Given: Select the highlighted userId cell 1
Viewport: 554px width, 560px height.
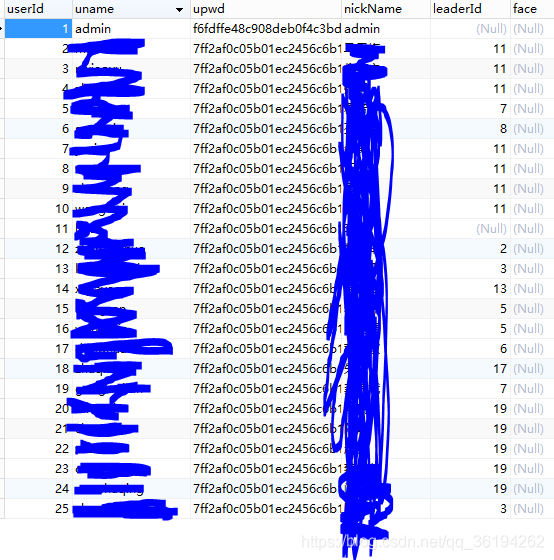Looking at the screenshot, I should pyautogui.click(x=38, y=29).
